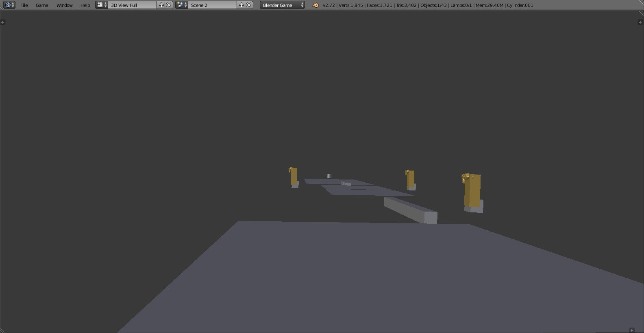
Task: Click the Blender logo icon
Action: (315, 5)
